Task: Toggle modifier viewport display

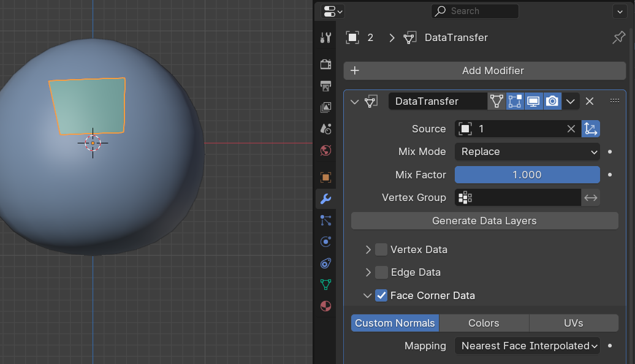Action: coord(533,101)
